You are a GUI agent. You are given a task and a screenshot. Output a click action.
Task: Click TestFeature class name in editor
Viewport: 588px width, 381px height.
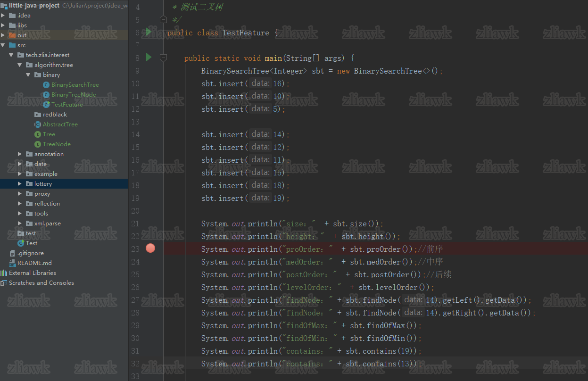pyautogui.click(x=246, y=33)
